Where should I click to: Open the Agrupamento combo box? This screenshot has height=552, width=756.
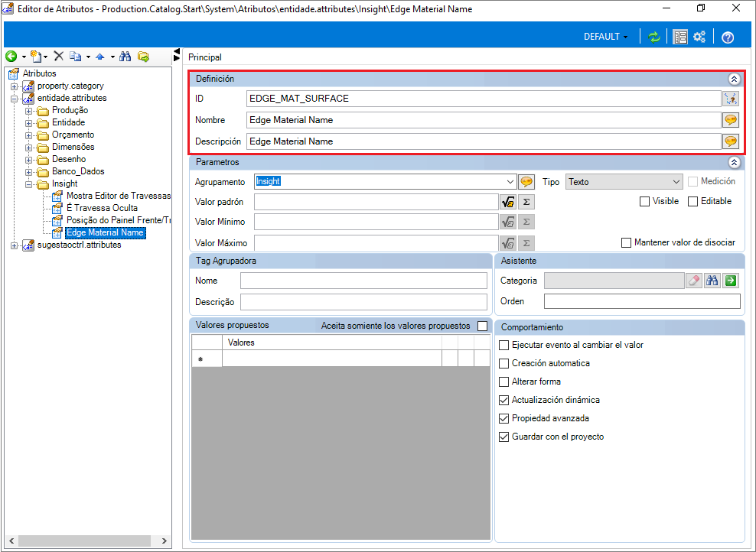tap(510, 182)
